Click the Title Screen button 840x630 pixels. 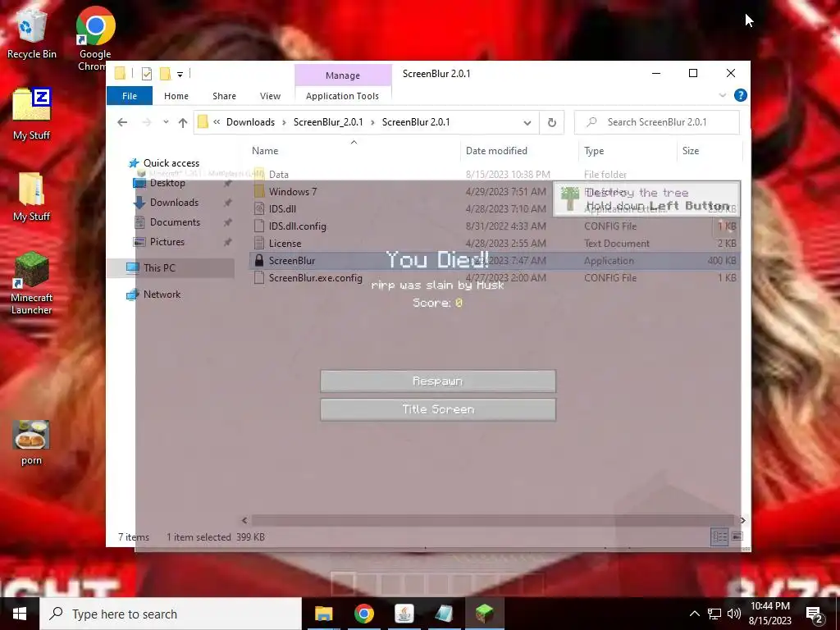click(x=438, y=409)
